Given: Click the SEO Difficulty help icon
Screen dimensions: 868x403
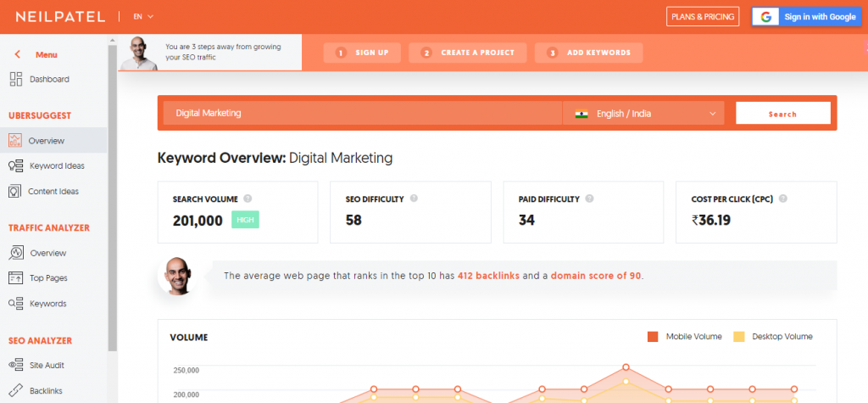Looking at the screenshot, I should pos(414,199).
